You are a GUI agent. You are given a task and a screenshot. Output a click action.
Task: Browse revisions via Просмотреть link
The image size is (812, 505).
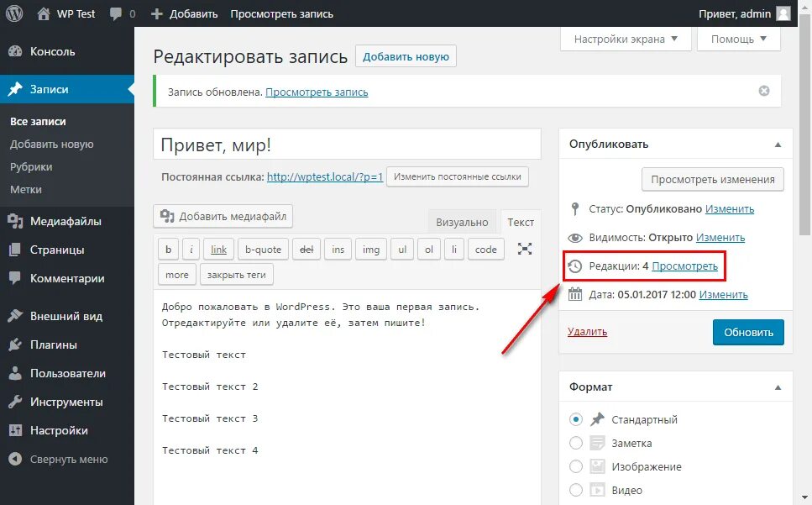point(684,266)
